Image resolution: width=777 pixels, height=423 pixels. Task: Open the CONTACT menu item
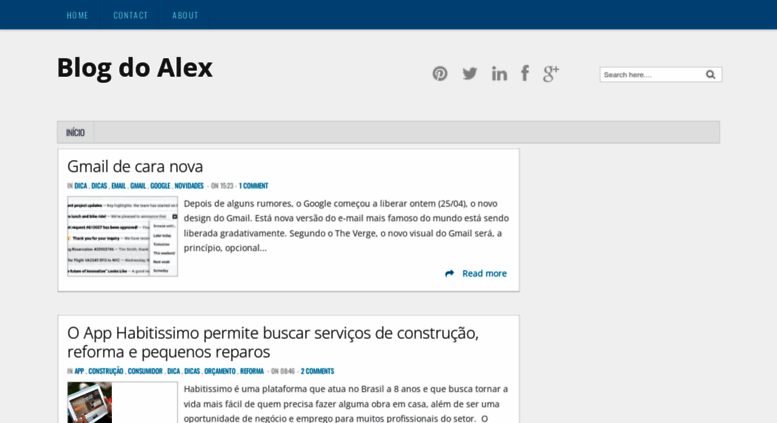(x=130, y=15)
